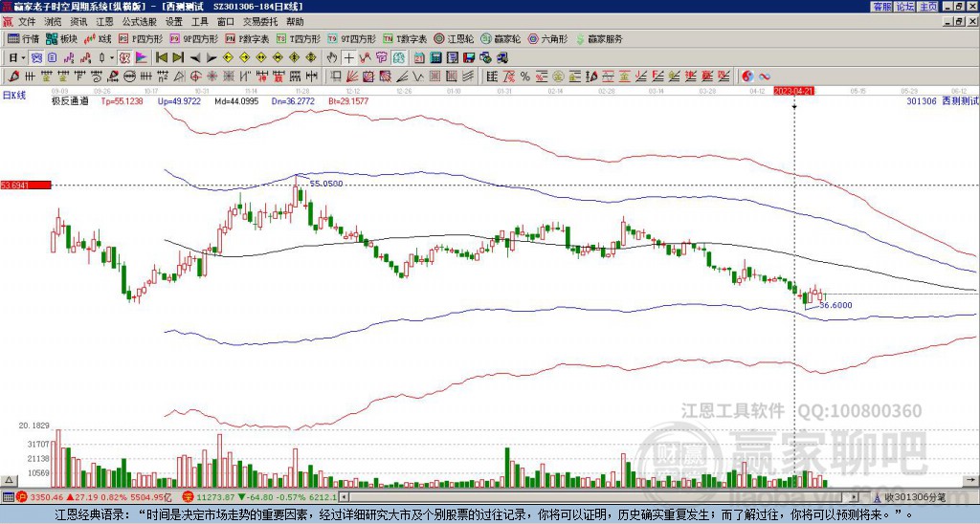The image size is (980, 524).
Task: Click the horizontal scrollbar right arrow
Action: coord(854,497)
